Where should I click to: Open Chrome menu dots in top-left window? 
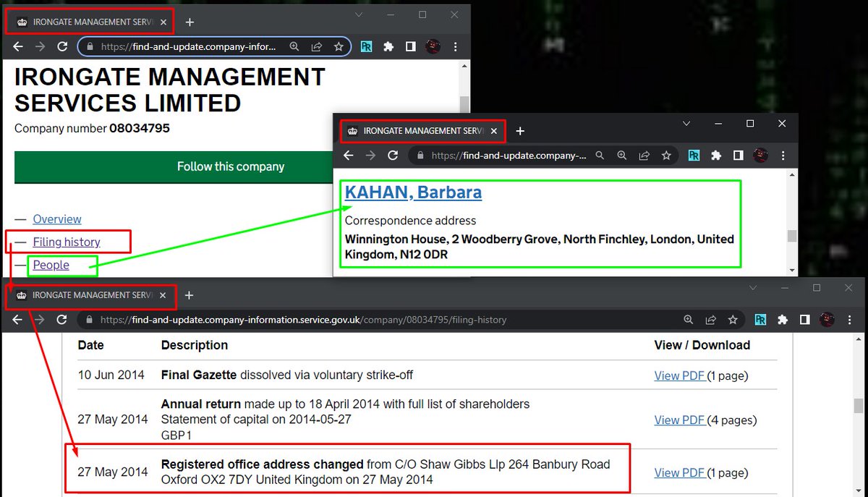tap(454, 46)
